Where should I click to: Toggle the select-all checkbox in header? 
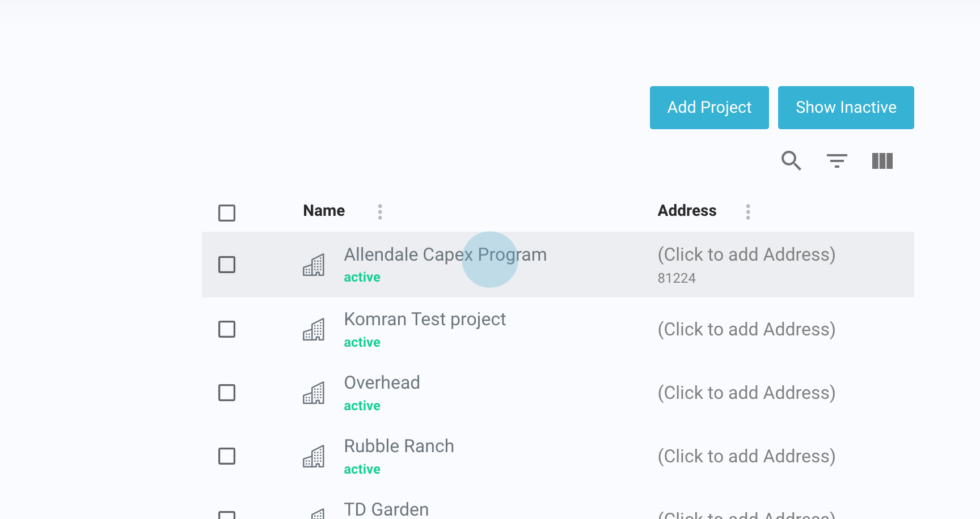point(227,213)
